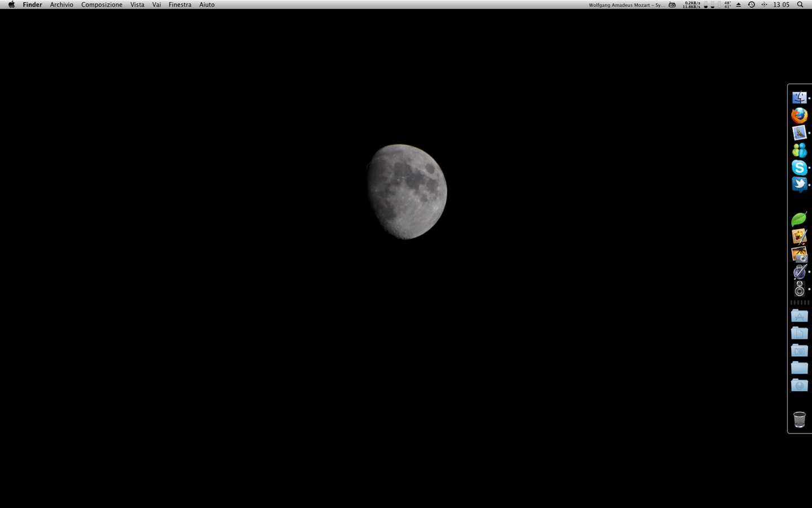Open the speaker music app icon

click(799, 289)
